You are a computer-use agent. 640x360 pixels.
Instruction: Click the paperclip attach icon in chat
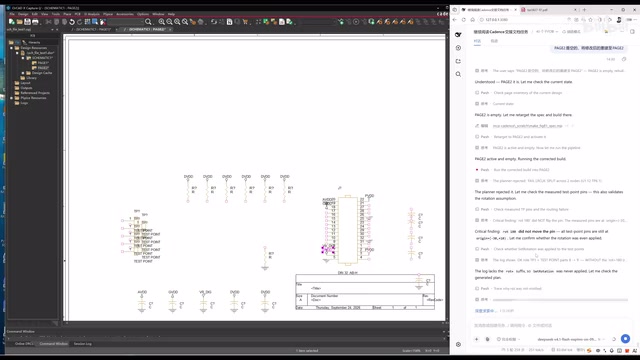pos(487,339)
